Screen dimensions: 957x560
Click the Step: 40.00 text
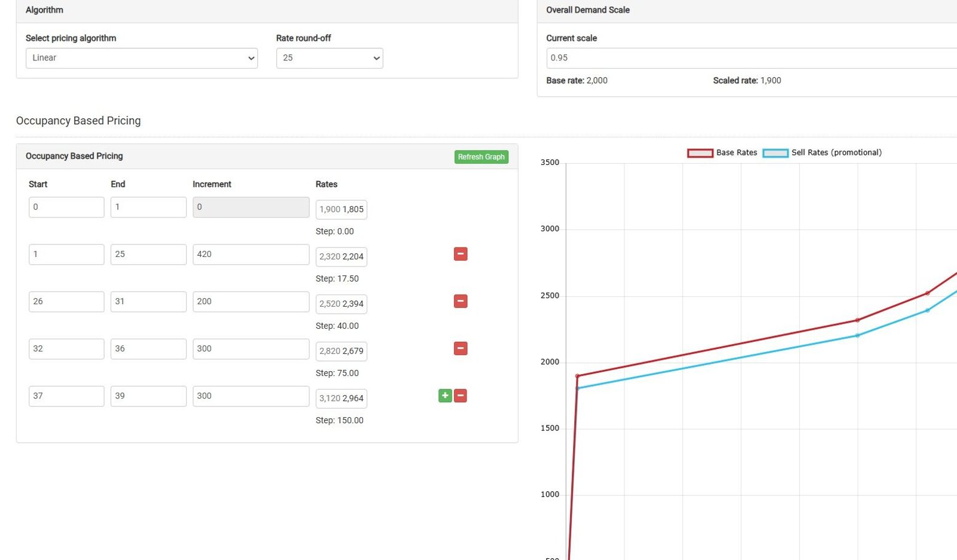(337, 326)
